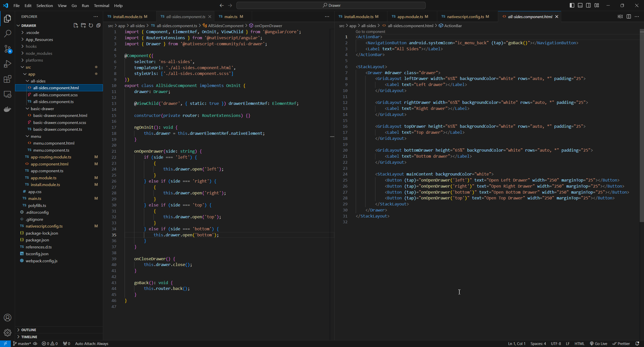The image size is (644, 347).
Task: Open the Terminal menu
Action: pyautogui.click(x=101, y=6)
